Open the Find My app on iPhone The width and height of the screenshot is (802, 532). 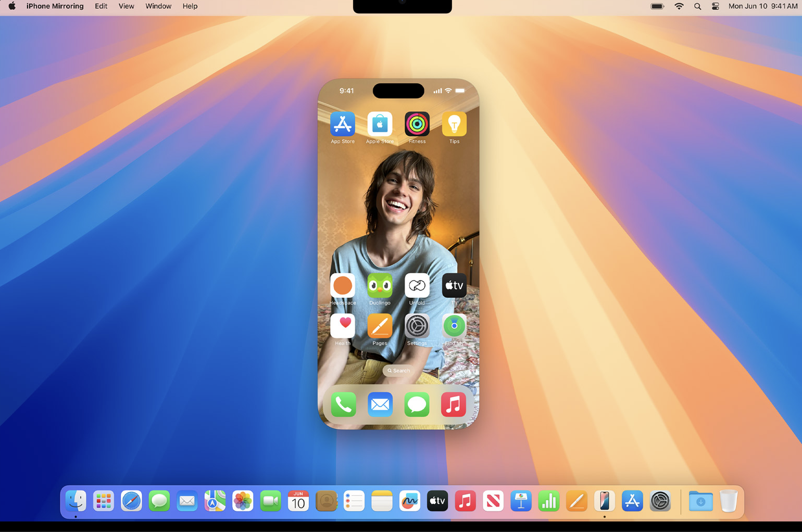454,326
